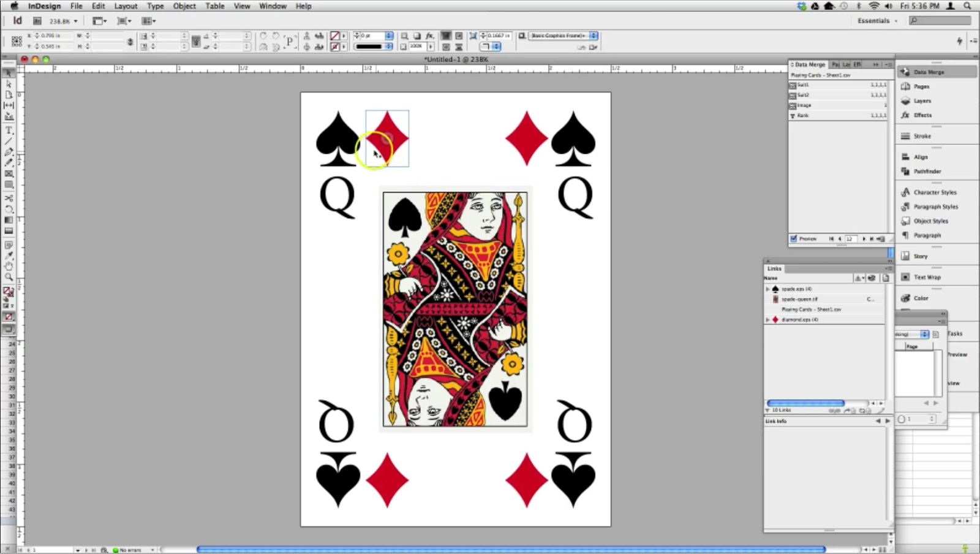This screenshot has height=554, width=980.
Task: Toggle the Preview checkbox in Data Merge
Action: point(793,238)
